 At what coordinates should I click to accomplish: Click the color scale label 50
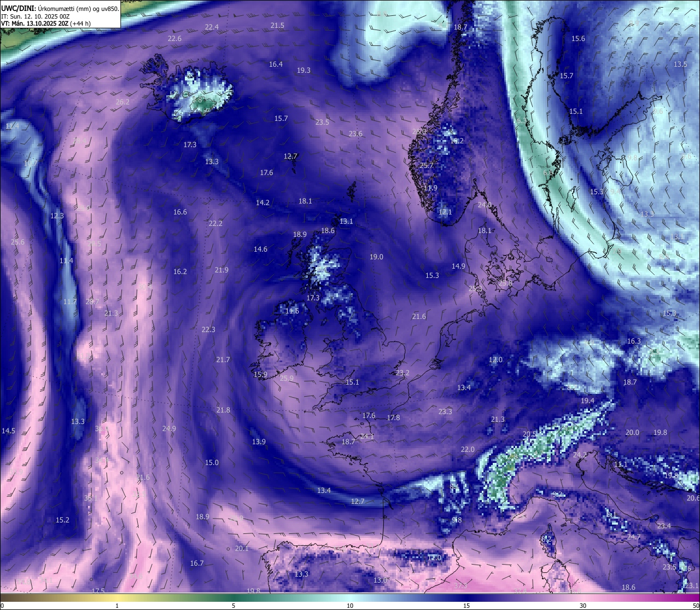pyautogui.click(x=696, y=606)
